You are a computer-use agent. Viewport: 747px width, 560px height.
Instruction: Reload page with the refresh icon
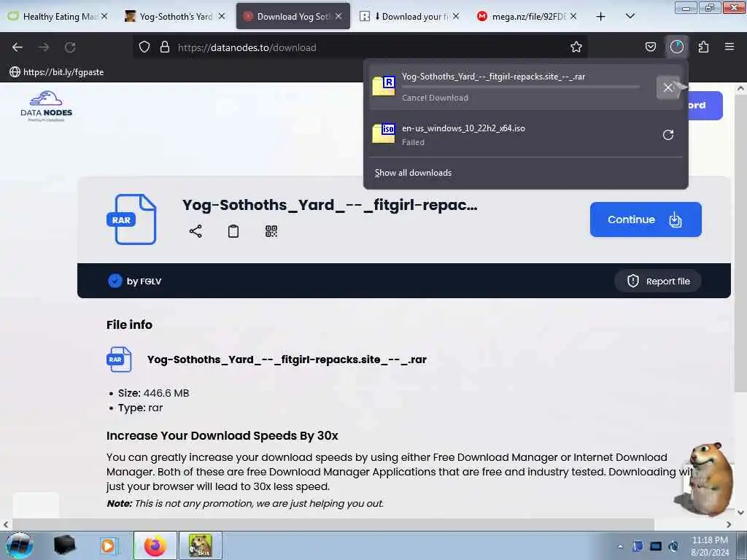[70, 47]
